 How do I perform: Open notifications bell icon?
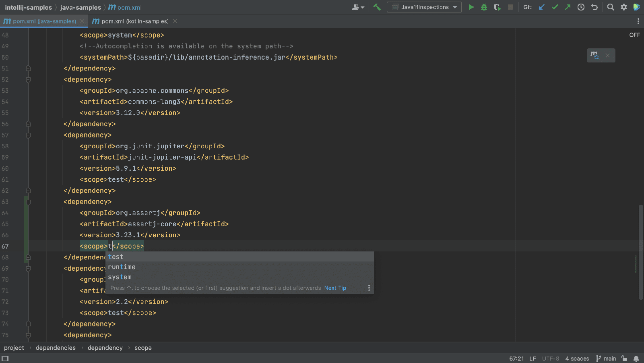coord(636,359)
